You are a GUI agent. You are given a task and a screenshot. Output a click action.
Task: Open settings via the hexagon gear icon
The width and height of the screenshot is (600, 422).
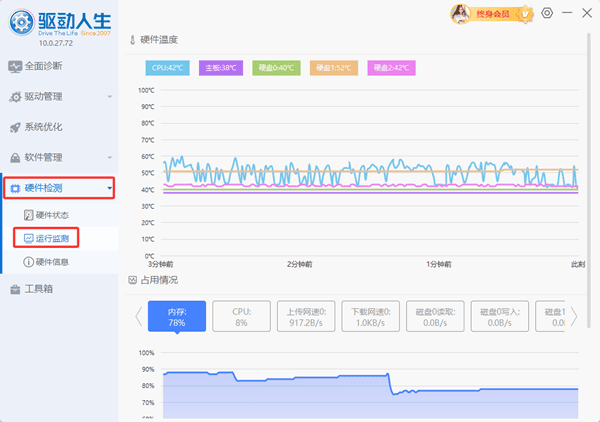click(x=546, y=13)
